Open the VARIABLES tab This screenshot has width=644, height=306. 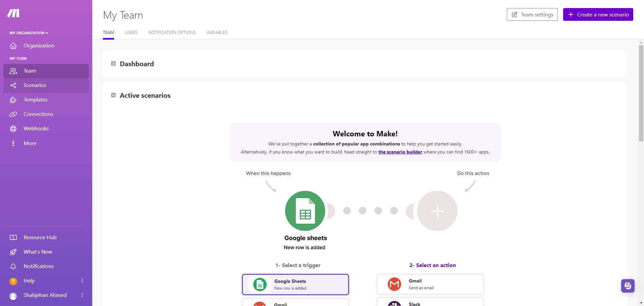(x=217, y=32)
